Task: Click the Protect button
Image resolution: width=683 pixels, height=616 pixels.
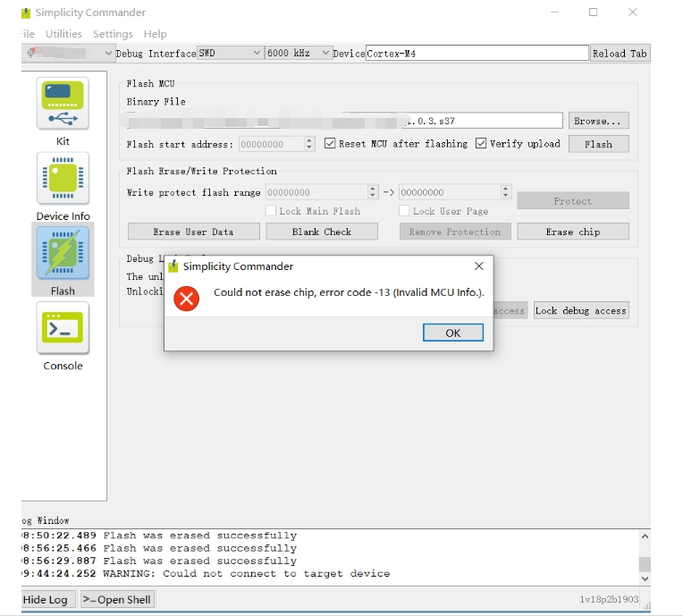Action: point(573,201)
